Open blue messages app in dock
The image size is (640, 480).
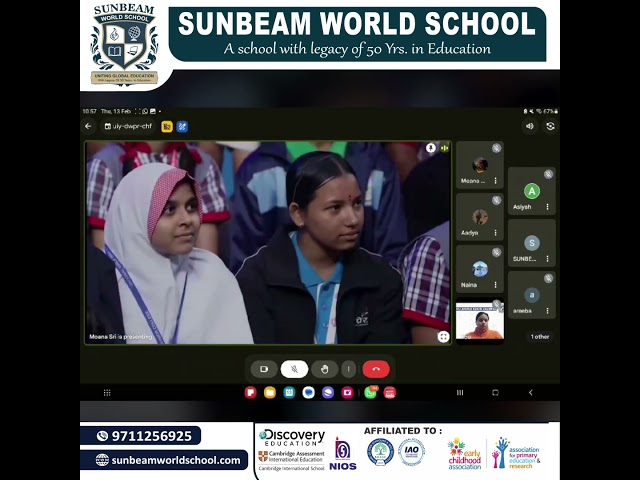pyautogui.click(x=309, y=393)
